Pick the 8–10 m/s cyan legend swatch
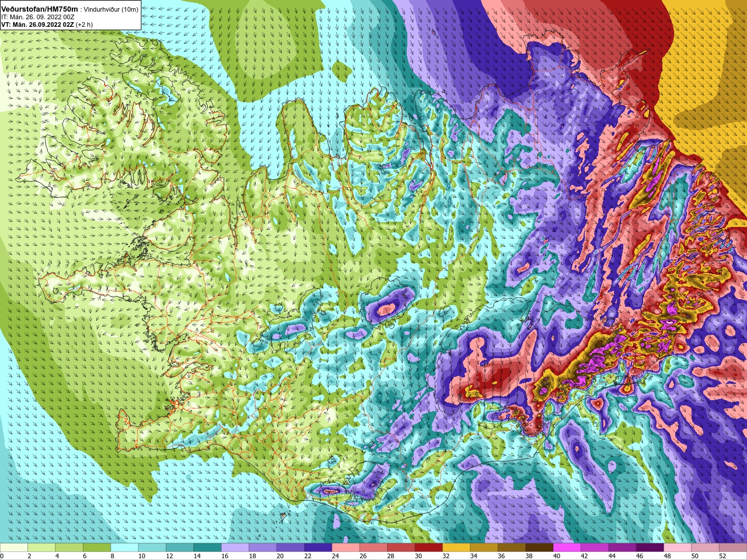Screen dimensions: 747x560 125,548
